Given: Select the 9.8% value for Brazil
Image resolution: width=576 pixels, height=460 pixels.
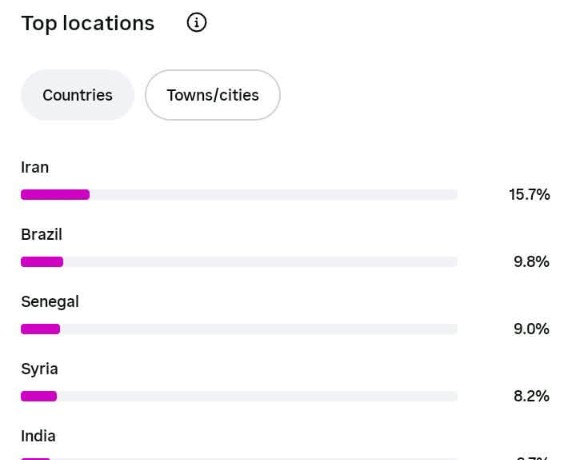Looking at the screenshot, I should 532,262.
